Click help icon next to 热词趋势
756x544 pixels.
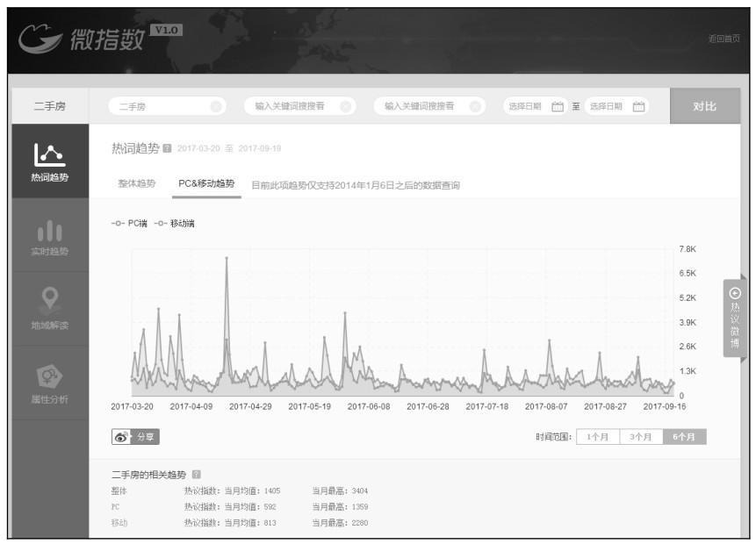coord(167,148)
